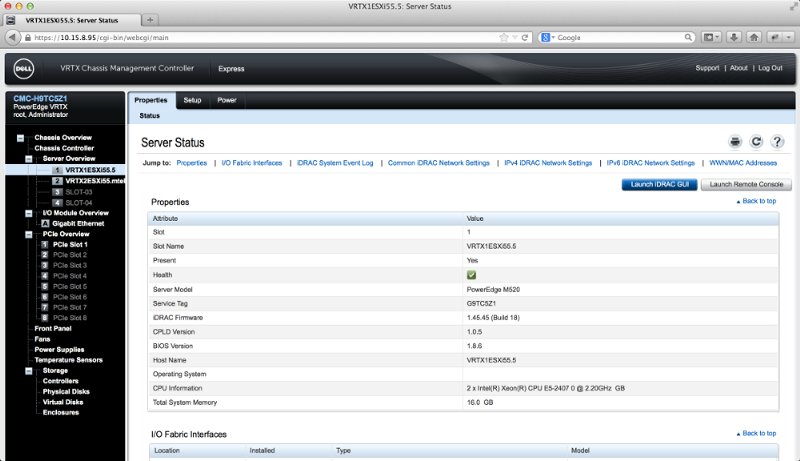Screen dimensions: 800x461
Task: Click the Dell logo in the header
Action: click(23, 69)
